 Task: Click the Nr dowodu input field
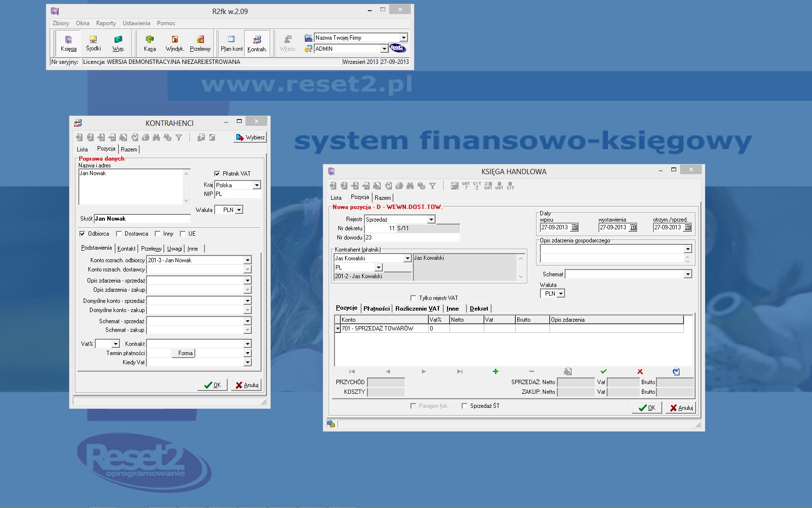412,238
